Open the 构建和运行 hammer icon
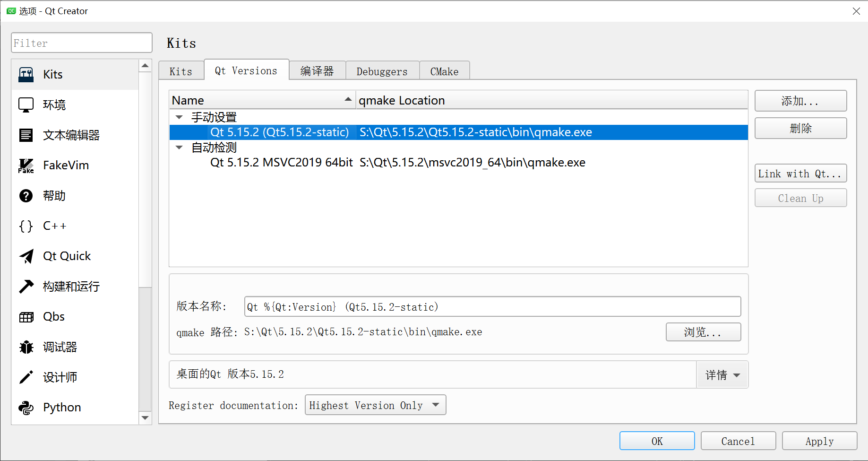The image size is (868, 461). tap(26, 287)
